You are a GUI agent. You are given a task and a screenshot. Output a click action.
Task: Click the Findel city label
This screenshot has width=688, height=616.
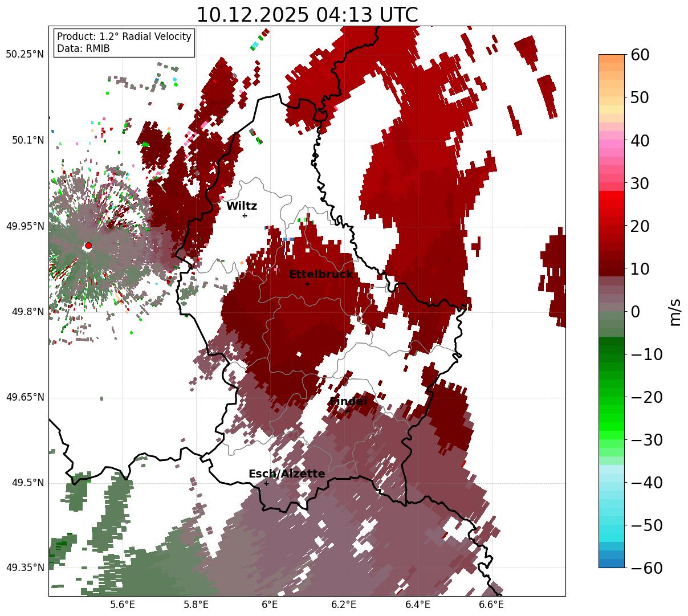click(348, 402)
